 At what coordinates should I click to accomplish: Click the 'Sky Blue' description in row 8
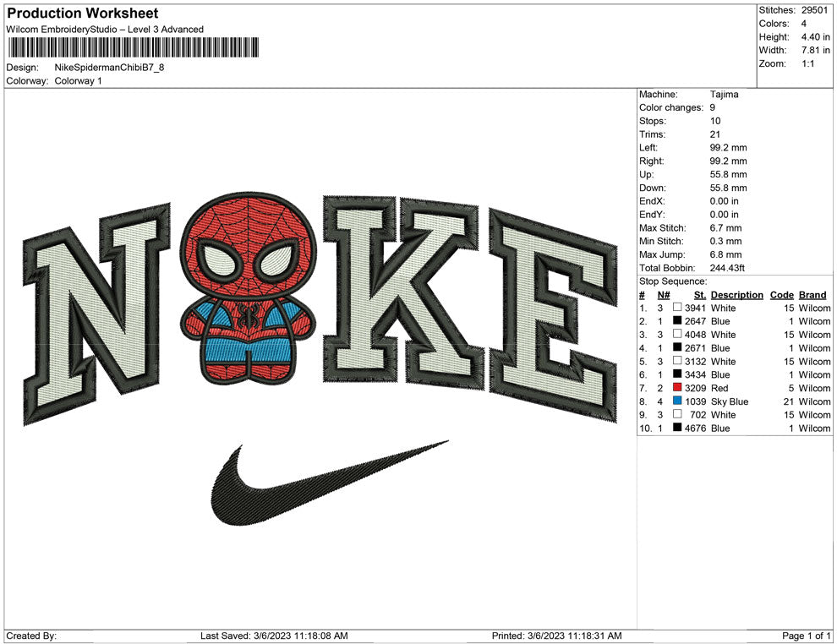tap(729, 401)
